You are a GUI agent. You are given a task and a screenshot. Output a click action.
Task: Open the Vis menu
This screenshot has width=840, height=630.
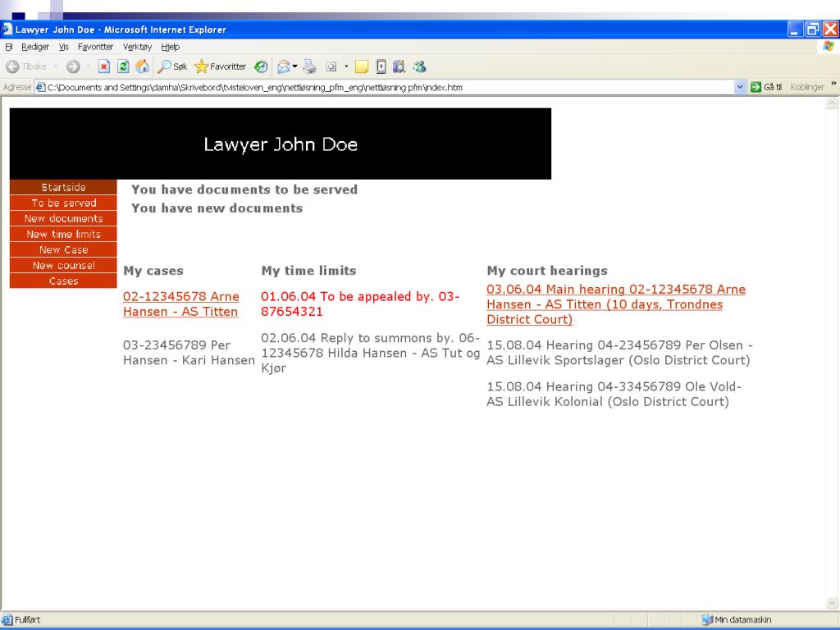point(64,47)
